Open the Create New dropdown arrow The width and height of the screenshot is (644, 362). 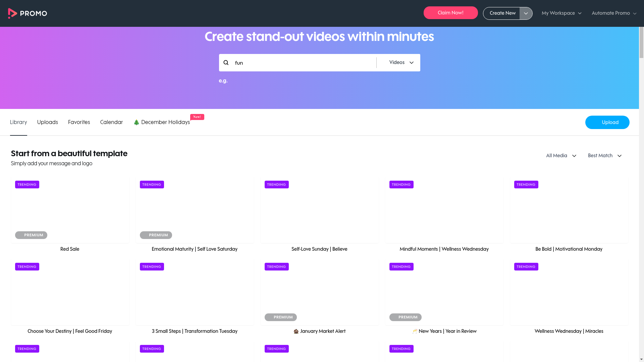point(526,13)
